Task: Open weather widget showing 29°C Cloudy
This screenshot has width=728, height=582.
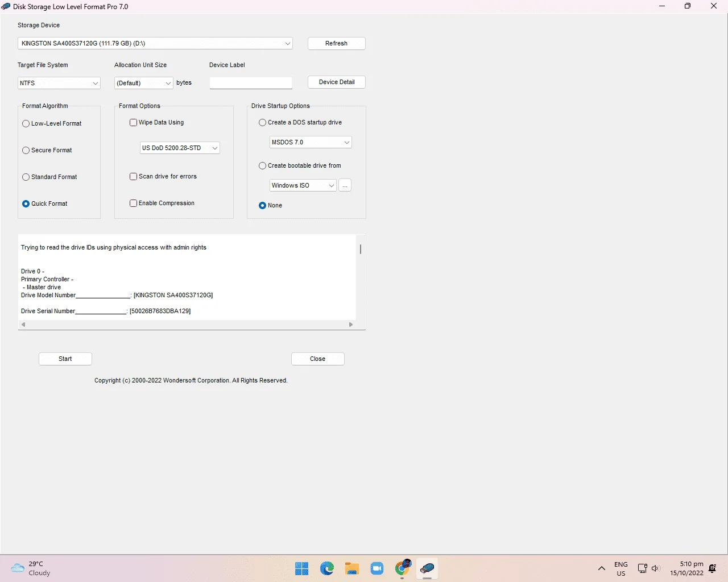Action: [x=31, y=568]
